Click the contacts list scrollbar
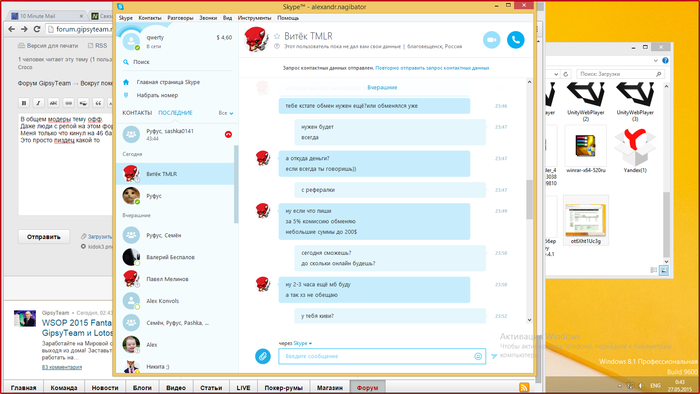 236,184
